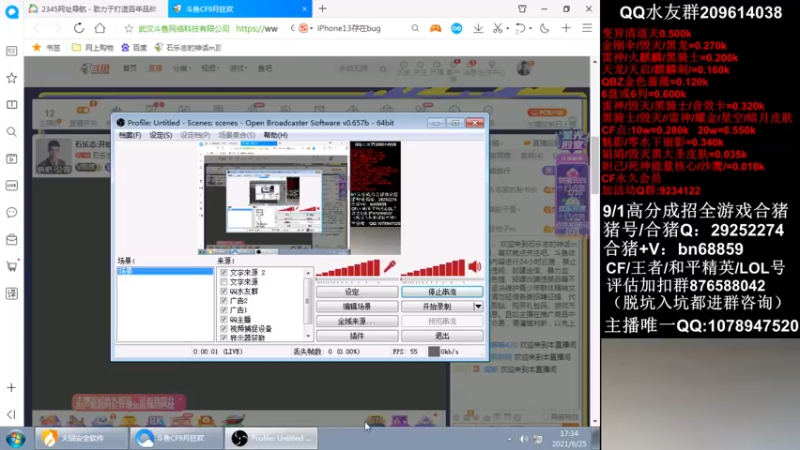Expand the search engine selector dropdown

tap(311, 29)
